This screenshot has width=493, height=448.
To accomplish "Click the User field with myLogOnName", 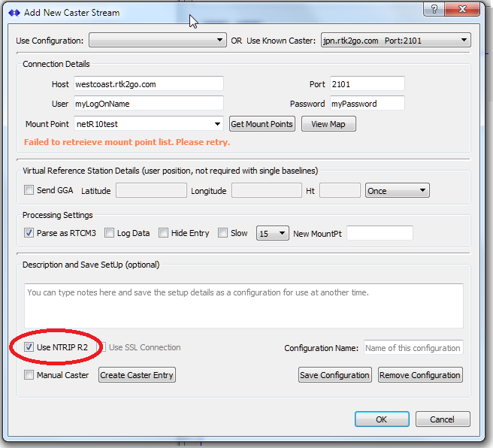I will 148,104.
